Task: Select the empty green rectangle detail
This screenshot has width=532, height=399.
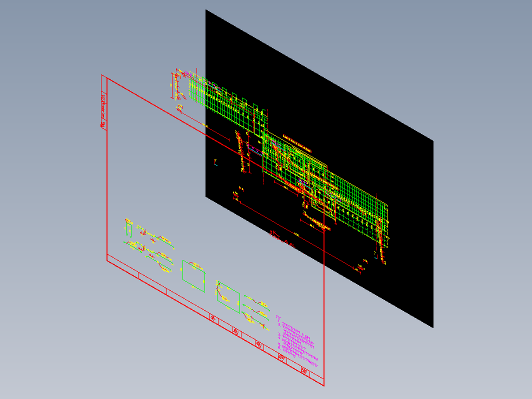Action: point(193,276)
